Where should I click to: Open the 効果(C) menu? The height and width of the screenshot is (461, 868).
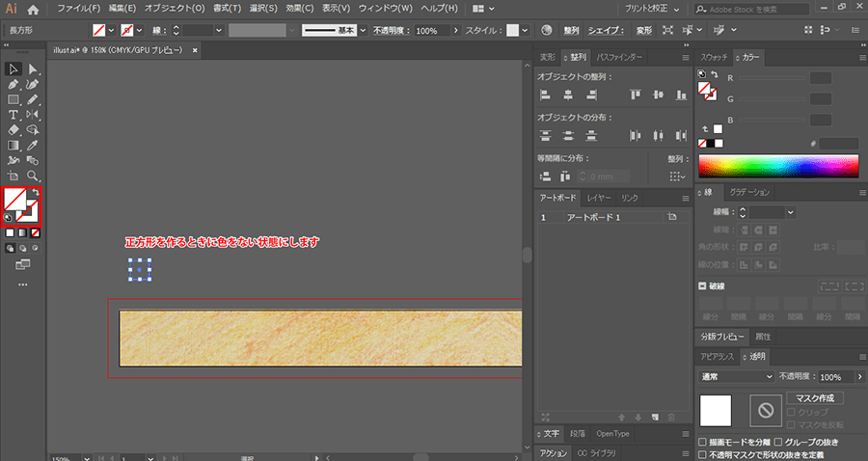300,9
